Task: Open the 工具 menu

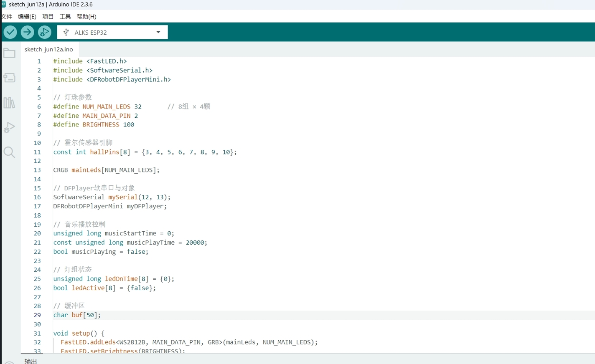Action: [x=65, y=17]
